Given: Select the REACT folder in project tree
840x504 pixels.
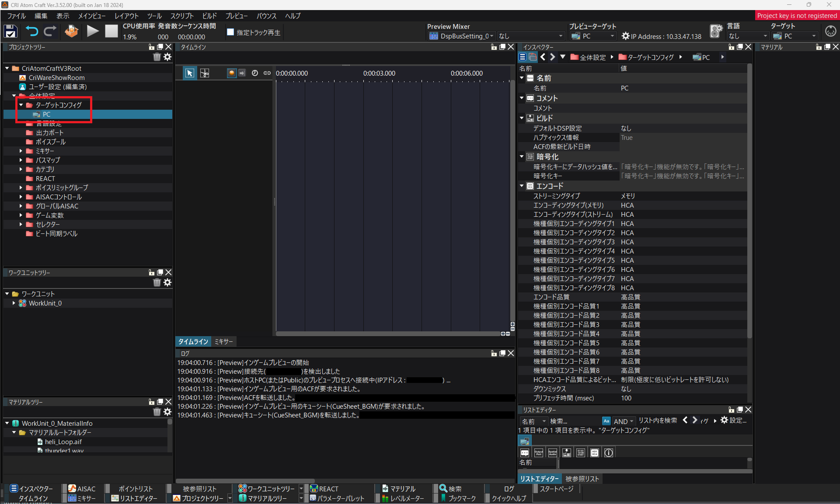Looking at the screenshot, I should pyautogui.click(x=45, y=178).
